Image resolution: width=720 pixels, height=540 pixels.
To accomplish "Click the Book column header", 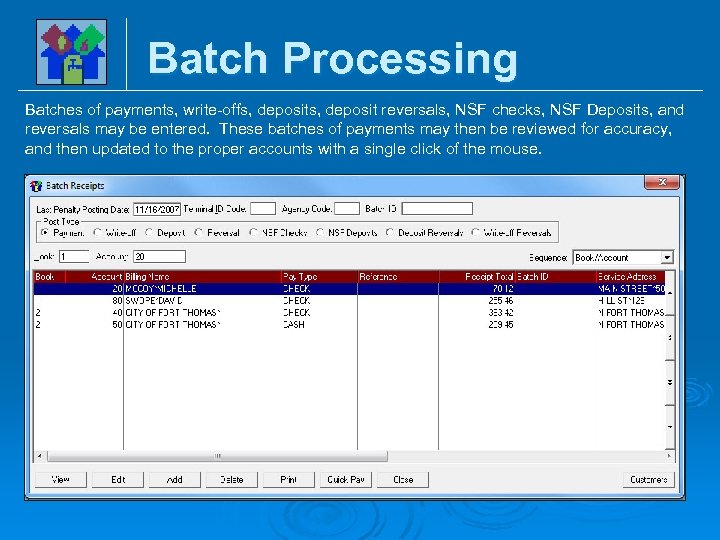I will (x=50, y=277).
